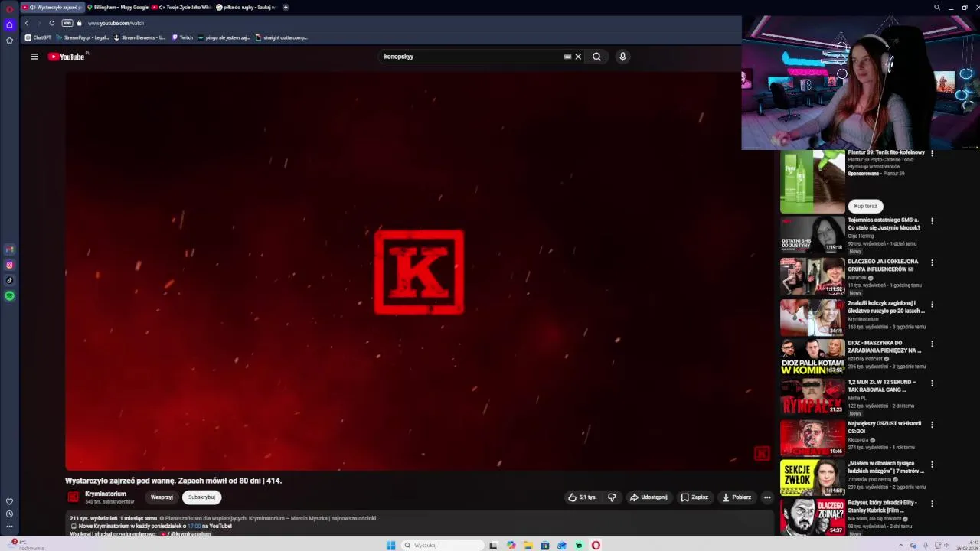Image resolution: width=980 pixels, height=551 pixels.
Task: Switch to the 'Twoje Życie Jako Wiki' tab
Action: pyautogui.click(x=181, y=7)
